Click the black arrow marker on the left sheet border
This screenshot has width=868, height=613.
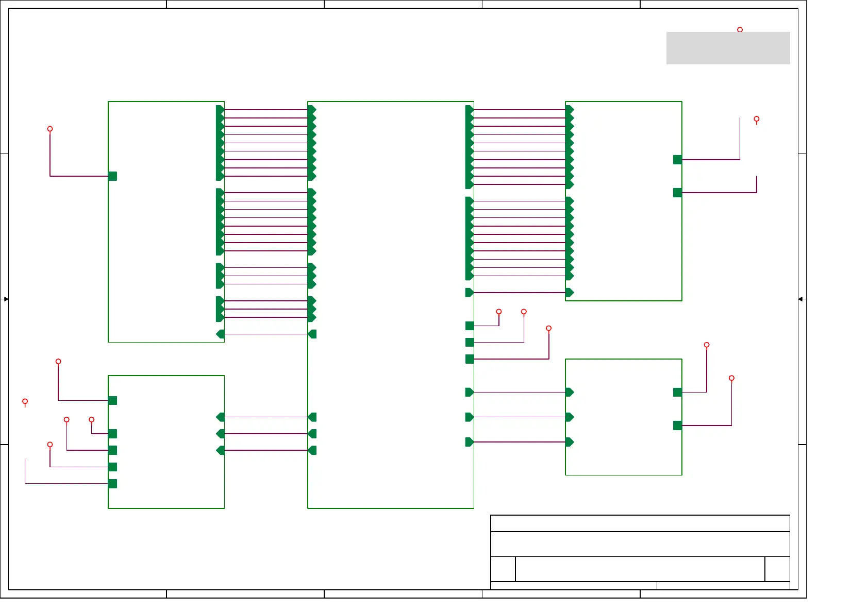click(6, 299)
